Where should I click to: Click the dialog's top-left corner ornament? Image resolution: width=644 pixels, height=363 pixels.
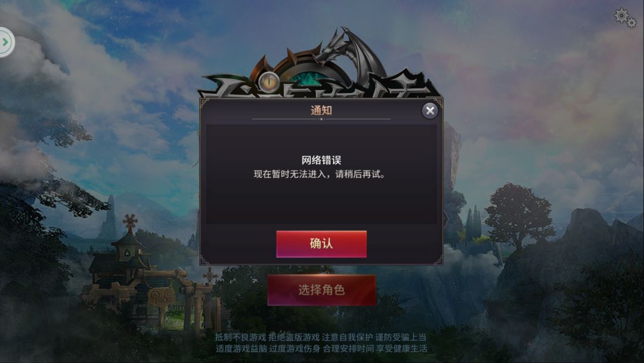[205, 103]
